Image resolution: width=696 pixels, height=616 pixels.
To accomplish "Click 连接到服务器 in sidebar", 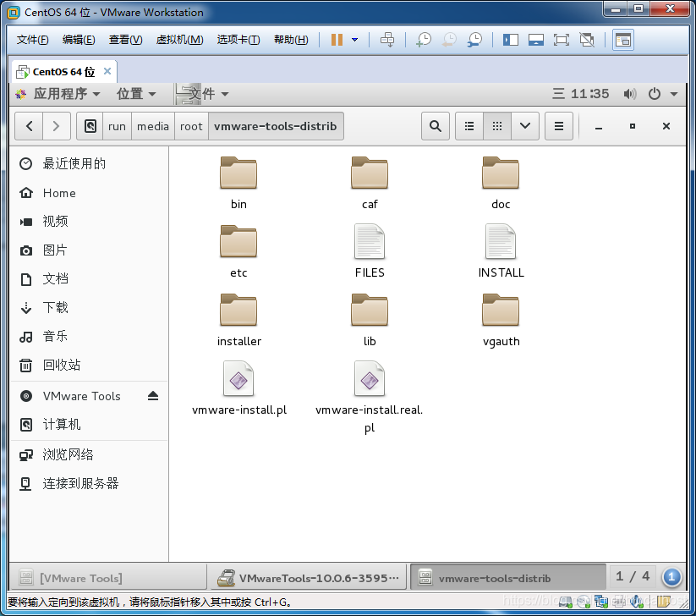I will click(89, 483).
